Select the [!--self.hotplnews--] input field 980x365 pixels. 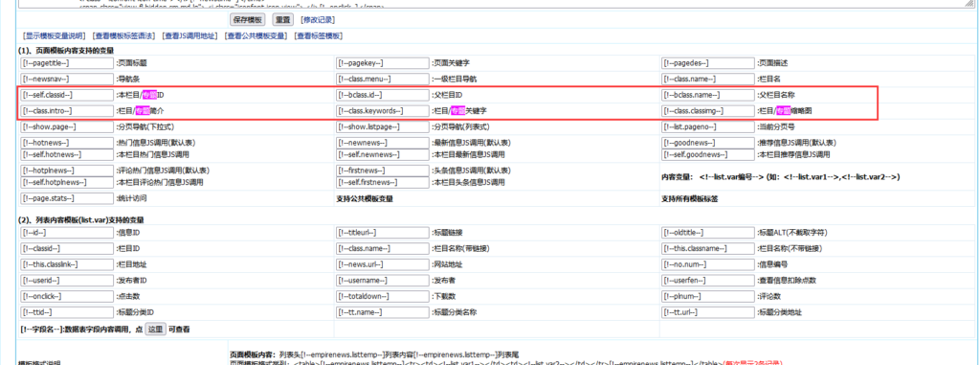66,182
